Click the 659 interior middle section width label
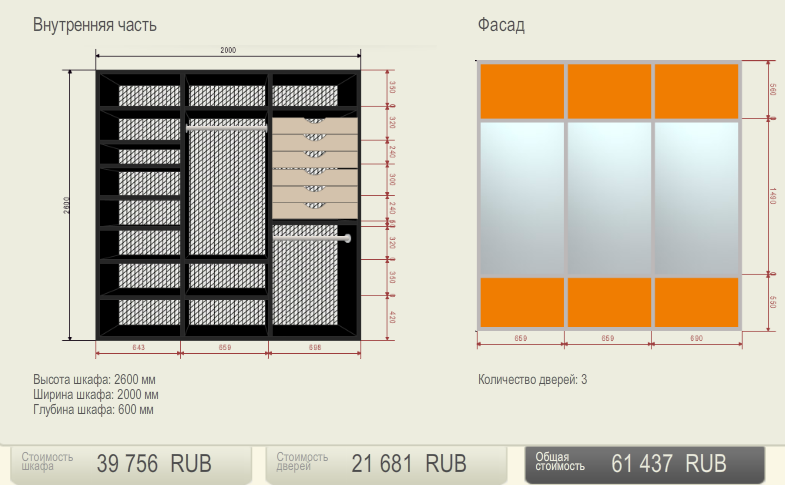Viewport: 785px width, 485px height. point(225,347)
